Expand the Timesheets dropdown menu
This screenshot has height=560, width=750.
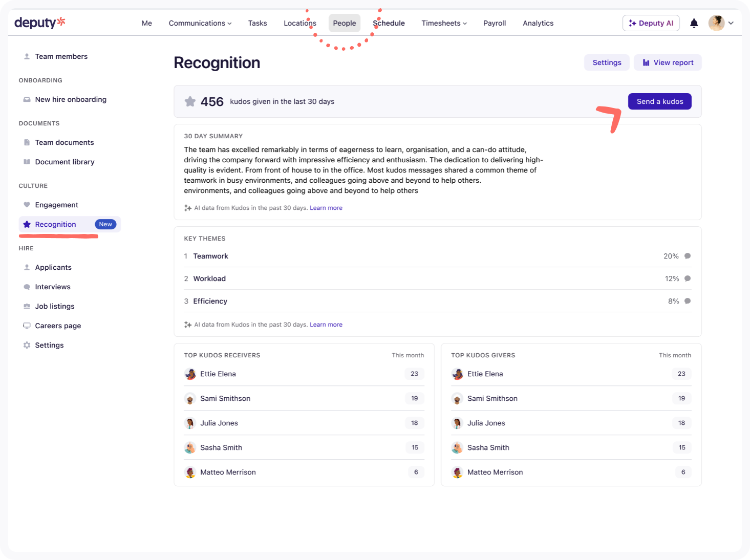(444, 23)
